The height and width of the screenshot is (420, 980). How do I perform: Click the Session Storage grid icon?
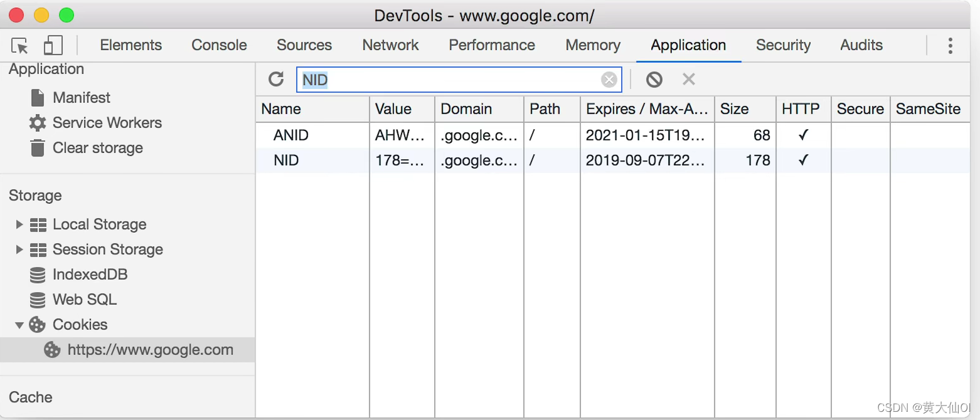tap(38, 249)
